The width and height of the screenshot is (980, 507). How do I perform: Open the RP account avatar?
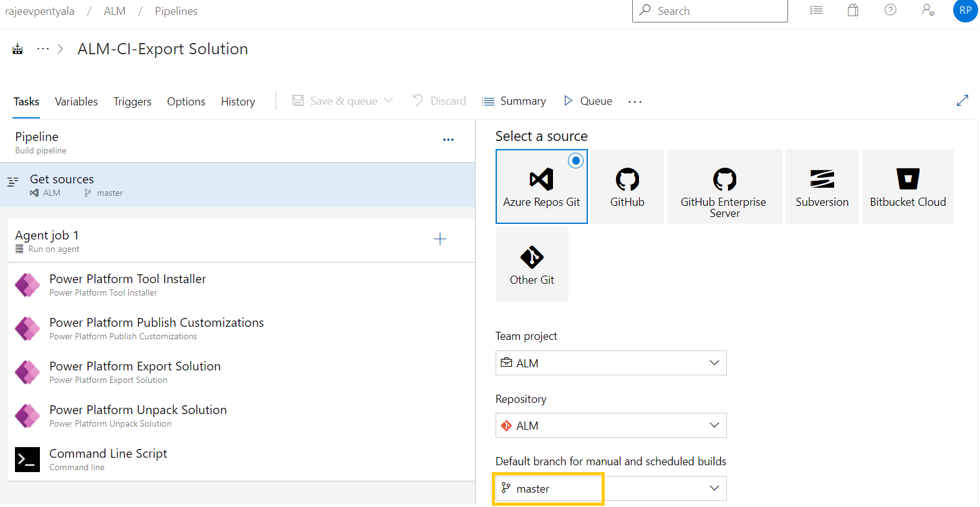965,10
